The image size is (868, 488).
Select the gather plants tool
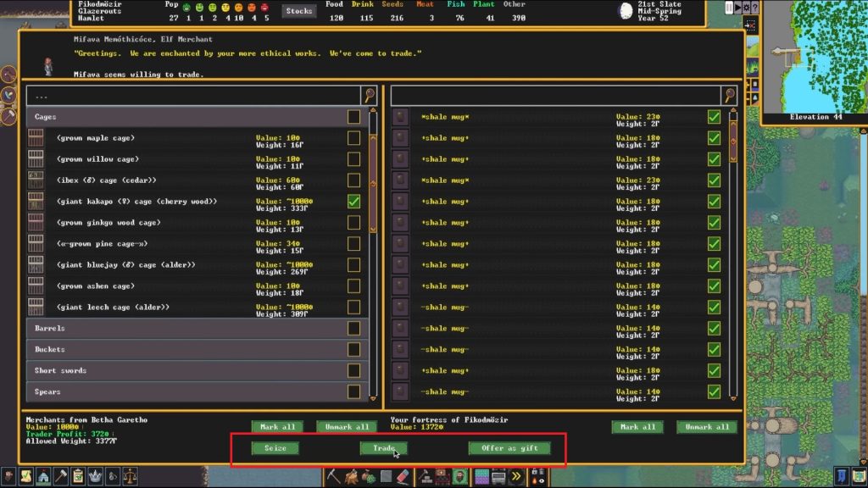[369, 476]
